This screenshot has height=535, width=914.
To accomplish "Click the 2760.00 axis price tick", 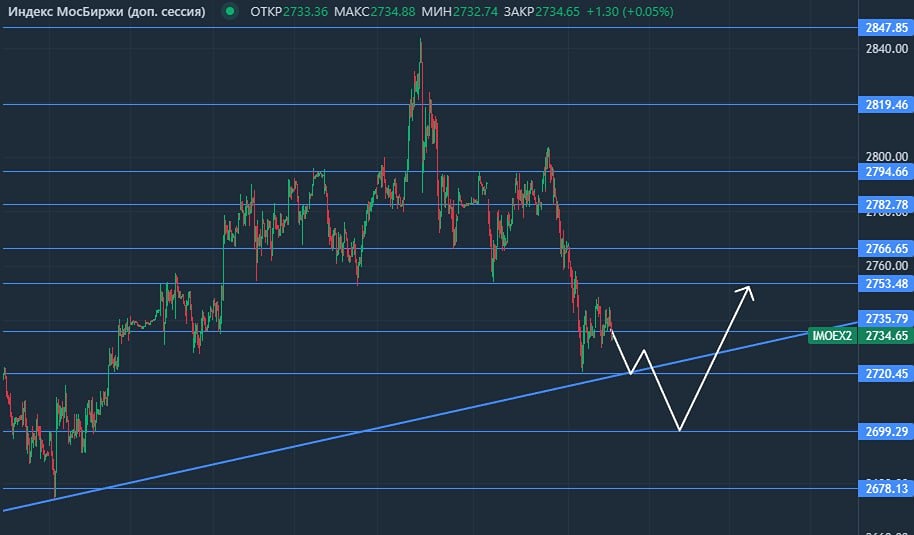I will coord(887,266).
